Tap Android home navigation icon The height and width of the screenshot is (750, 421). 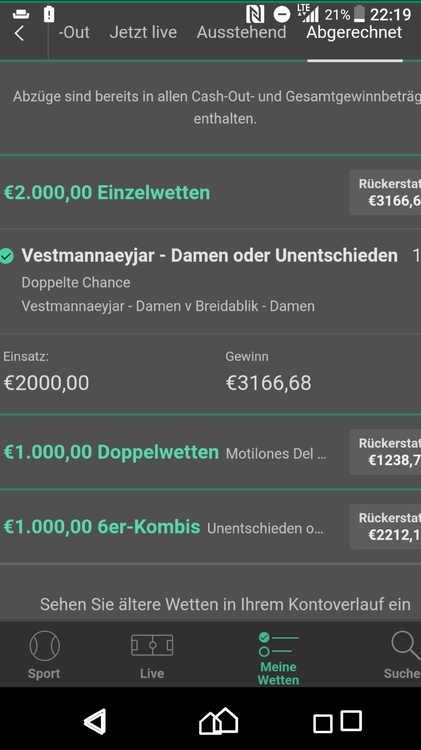point(219,721)
